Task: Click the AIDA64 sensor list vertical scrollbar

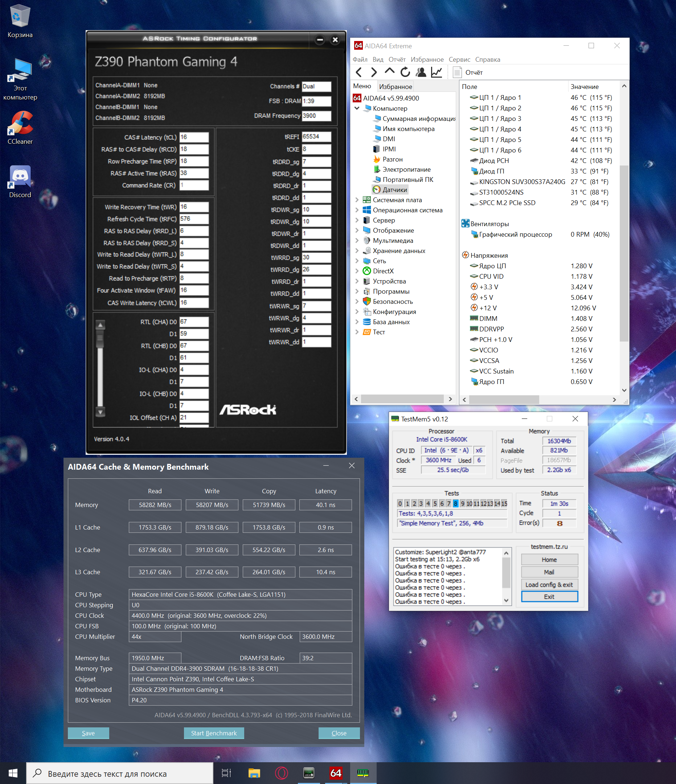Action: tap(624, 253)
